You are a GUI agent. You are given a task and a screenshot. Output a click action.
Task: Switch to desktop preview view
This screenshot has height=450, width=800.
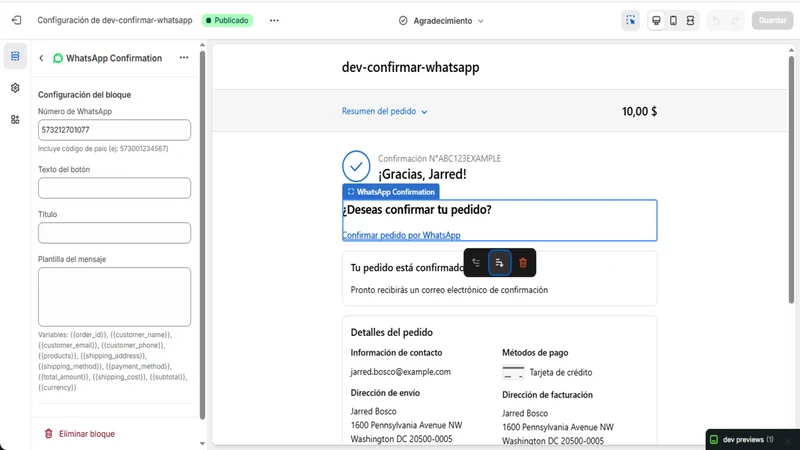[656, 20]
